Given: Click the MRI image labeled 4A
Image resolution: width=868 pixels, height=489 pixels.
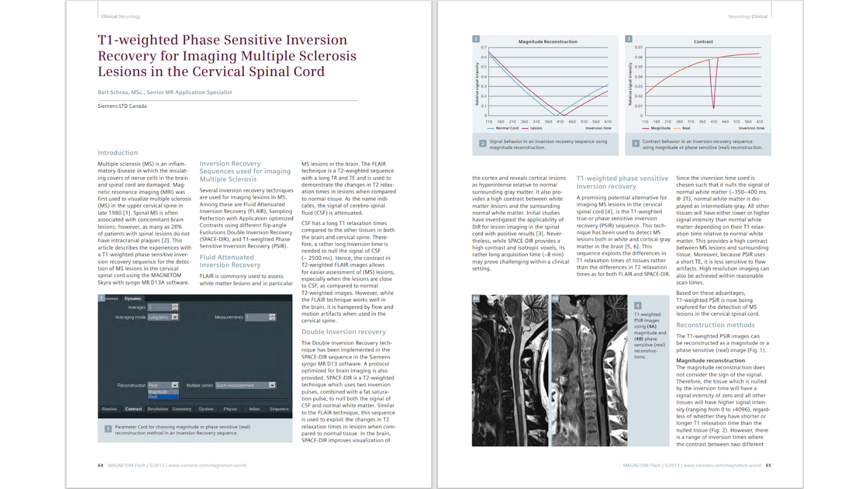Looking at the screenshot, I should tap(510, 370).
